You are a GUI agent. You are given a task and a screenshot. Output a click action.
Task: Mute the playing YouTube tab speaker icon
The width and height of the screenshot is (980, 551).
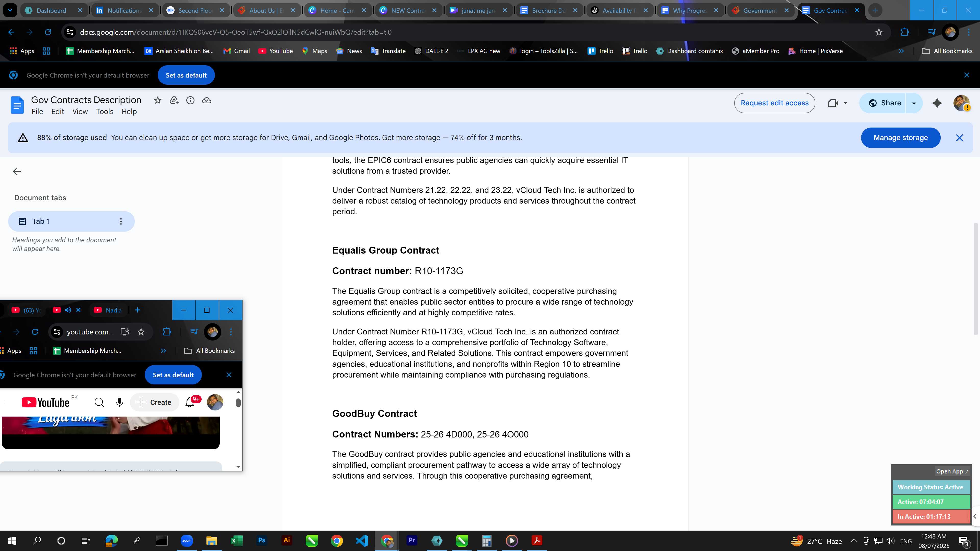click(68, 310)
